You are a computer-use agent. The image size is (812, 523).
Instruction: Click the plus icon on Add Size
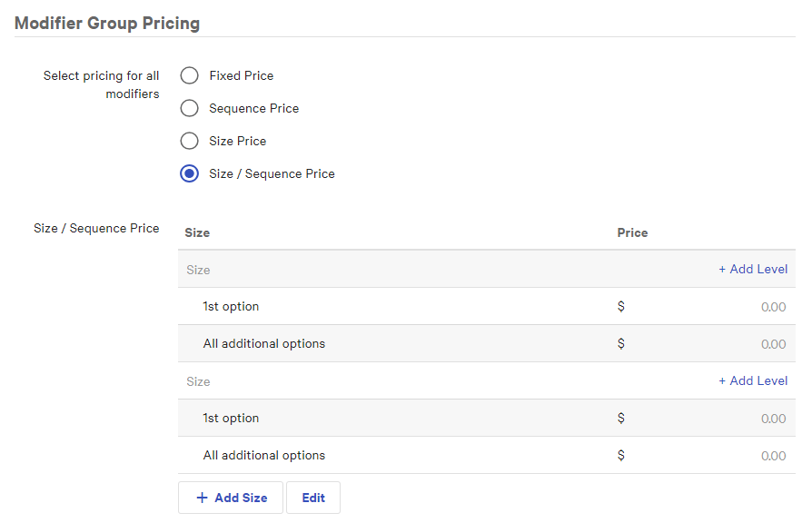pyautogui.click(x=203, y=497)
